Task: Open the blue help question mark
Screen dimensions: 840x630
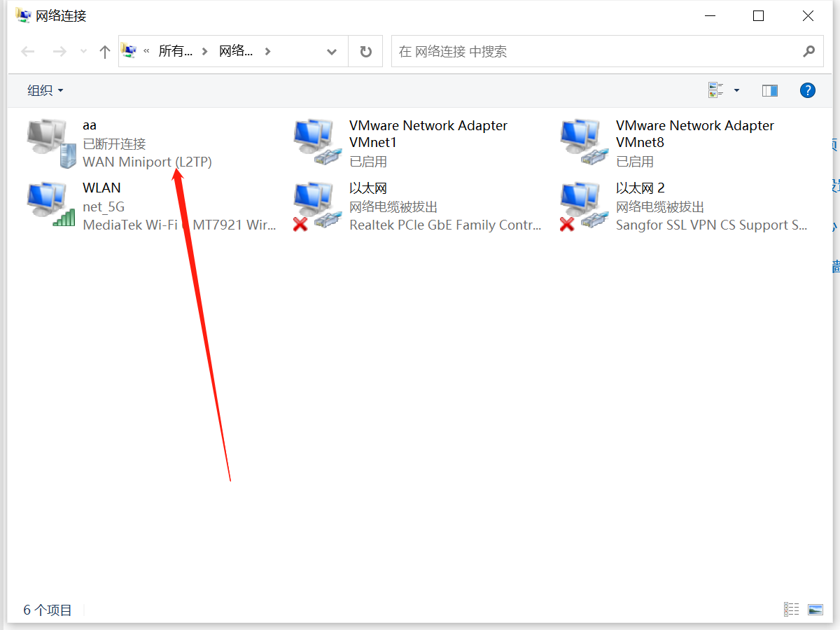Action: tap(807, 90)
